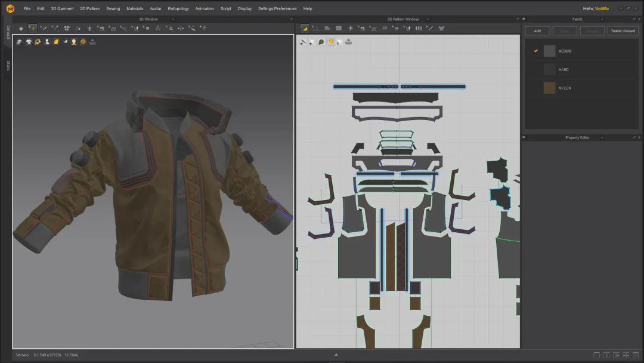
Task: Click the t-shirt icon in 2D toolbar
Action: pyautogui.click(x=441, y=29)
